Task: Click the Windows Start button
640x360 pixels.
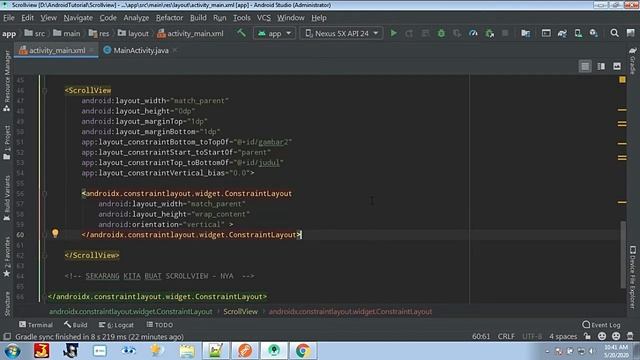Action: pos(12,351)
